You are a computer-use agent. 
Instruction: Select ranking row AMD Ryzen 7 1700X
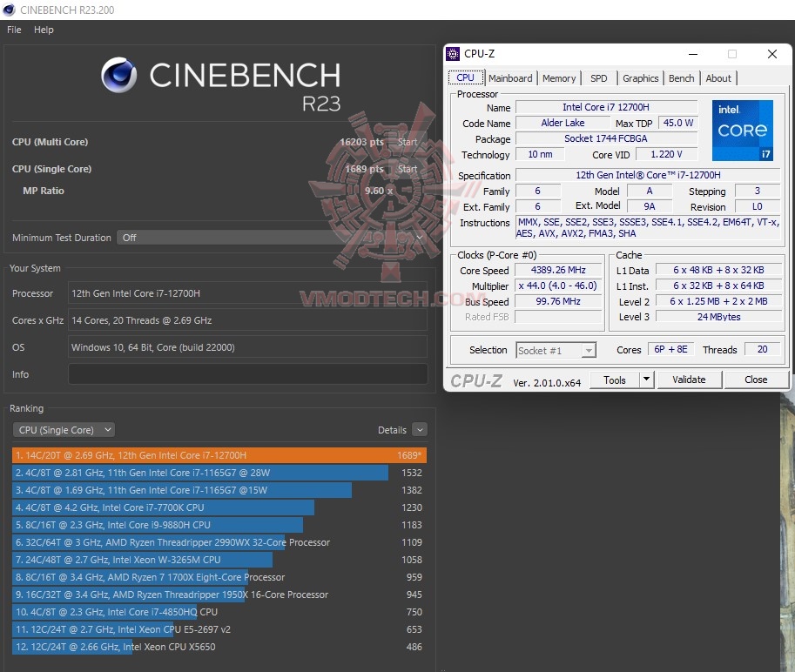click(219, 577)
